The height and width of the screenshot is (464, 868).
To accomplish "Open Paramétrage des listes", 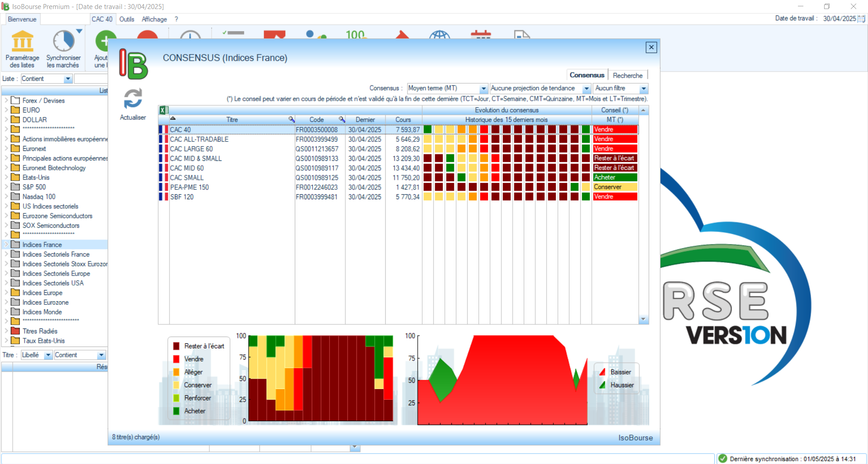I will (x=22, y=49).
